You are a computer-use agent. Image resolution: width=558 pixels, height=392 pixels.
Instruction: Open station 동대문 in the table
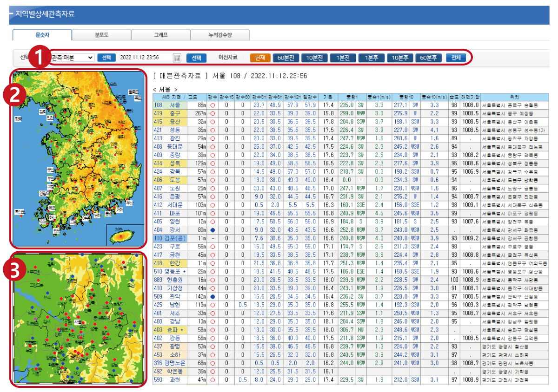pos(175,147)
